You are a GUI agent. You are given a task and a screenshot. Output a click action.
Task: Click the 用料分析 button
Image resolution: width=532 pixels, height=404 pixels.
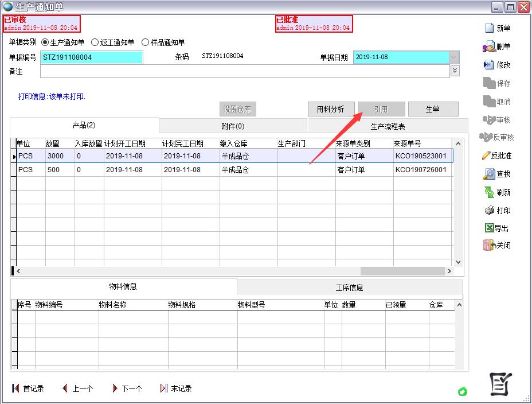(x=330, y=109)
